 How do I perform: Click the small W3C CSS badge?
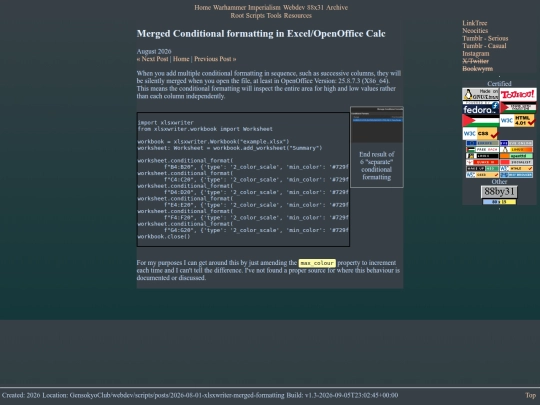click(482, 175)
